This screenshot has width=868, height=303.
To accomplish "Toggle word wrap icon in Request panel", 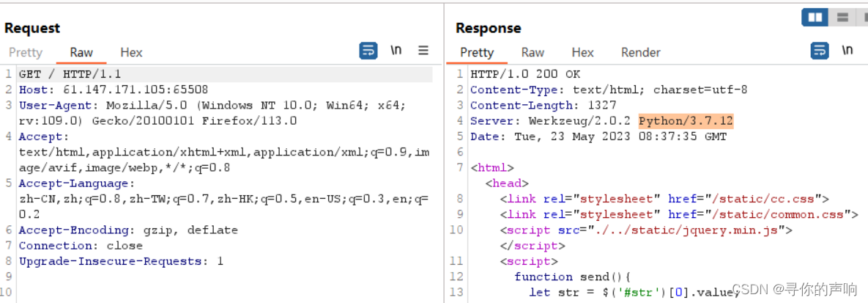I will [368, 51].
